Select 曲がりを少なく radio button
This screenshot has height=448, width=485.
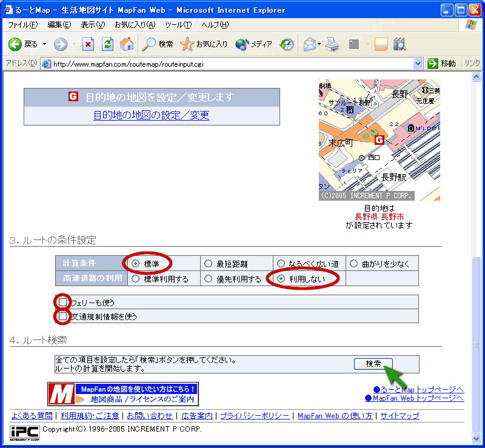click(x=353, y=264)
